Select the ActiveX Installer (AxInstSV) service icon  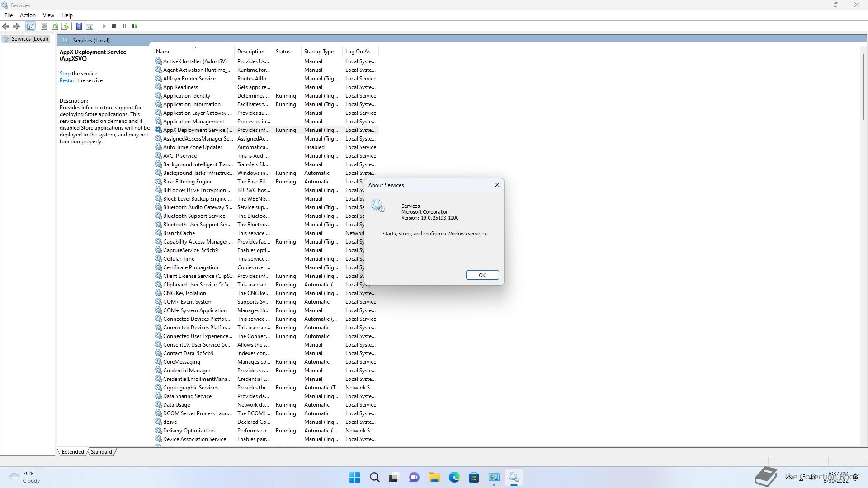(159, 61)
